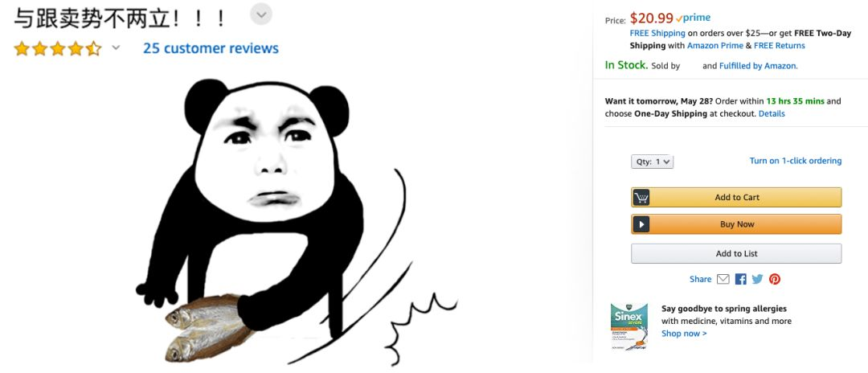Open the 25 customer reviews link
The width and height of the screenshot is (868, 373).
pos(211,48)
